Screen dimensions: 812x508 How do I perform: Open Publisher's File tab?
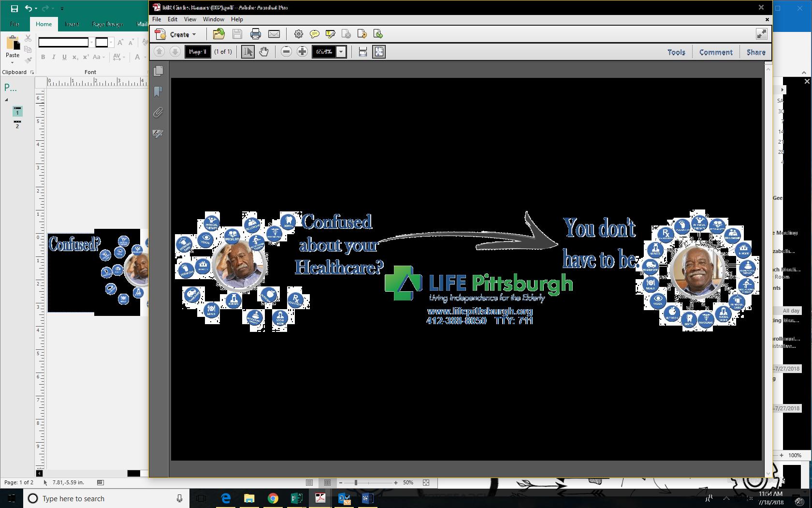[x=14, y=24]
